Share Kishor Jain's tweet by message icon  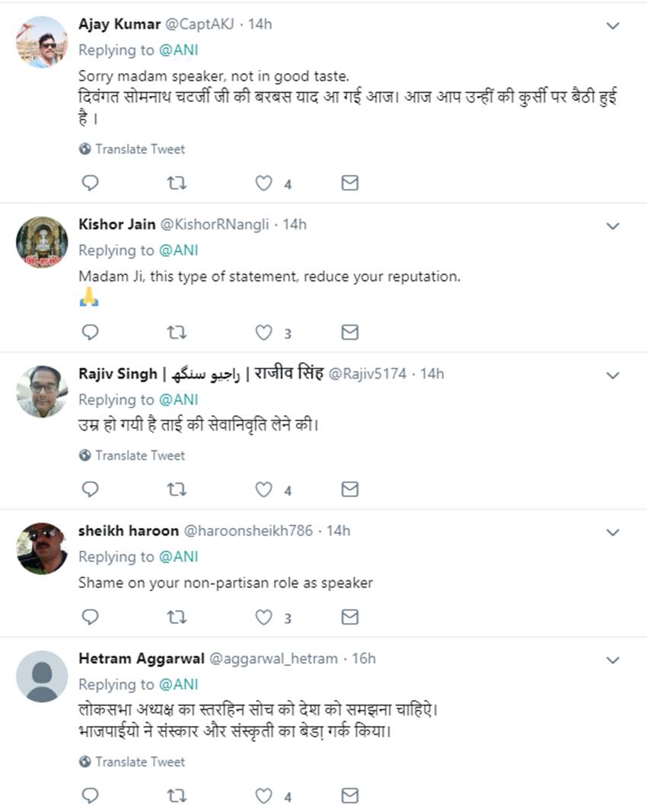pos(349,332)
